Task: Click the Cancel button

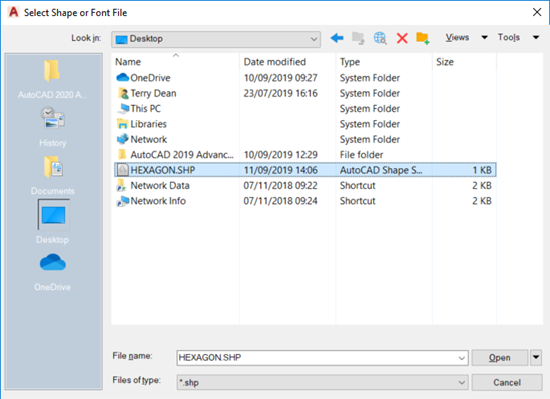Action: pyautogui.click(x=507, y=382)
